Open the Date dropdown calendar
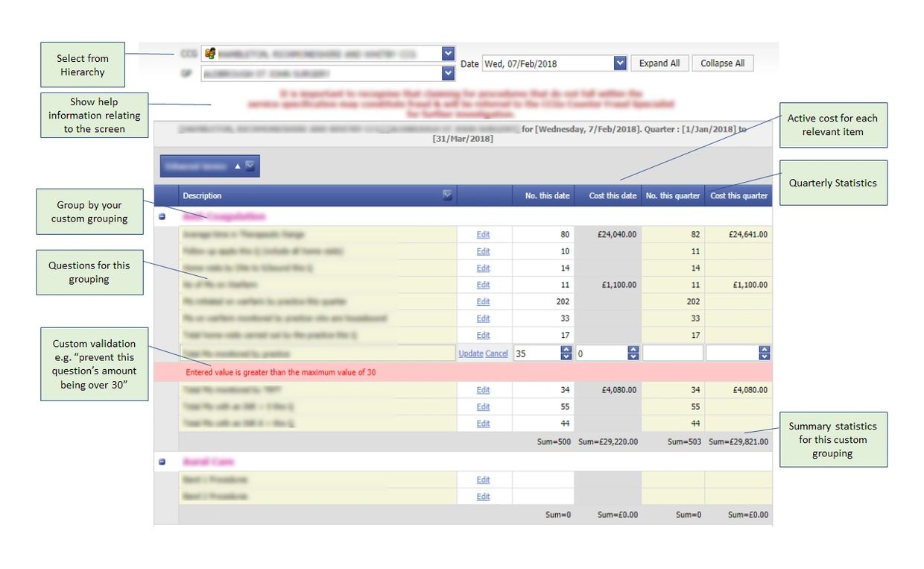Image resolution: width=924 pixels, height=569 pixels. tap(619, 63)
